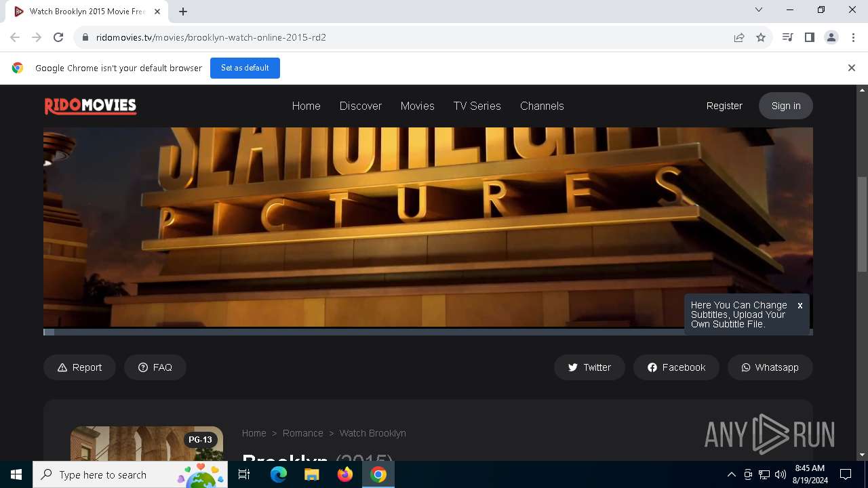Open the TV Series menu item
The height and width of the screenshot is (488, 868).
477,106
